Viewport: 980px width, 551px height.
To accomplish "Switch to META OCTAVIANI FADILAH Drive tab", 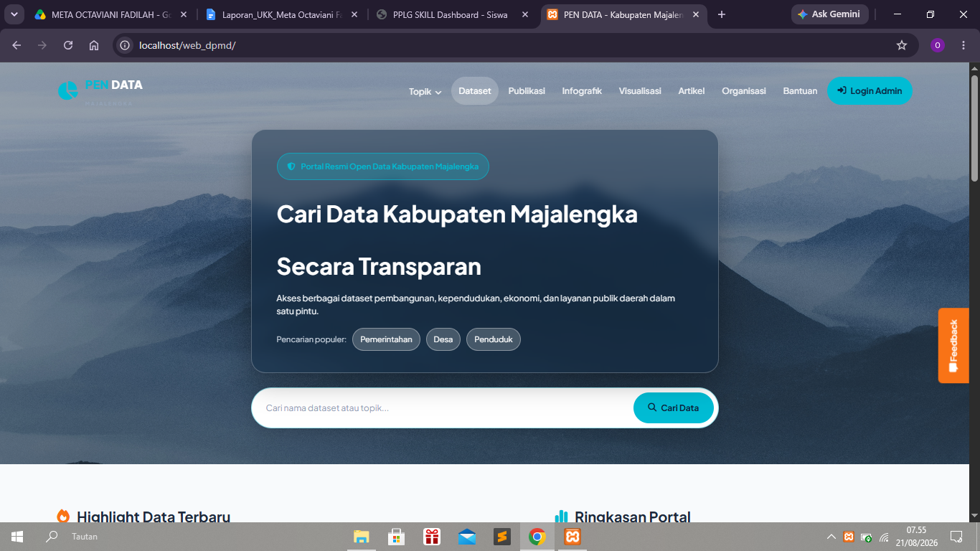I will pyautogui.click(x=112, y=14).
